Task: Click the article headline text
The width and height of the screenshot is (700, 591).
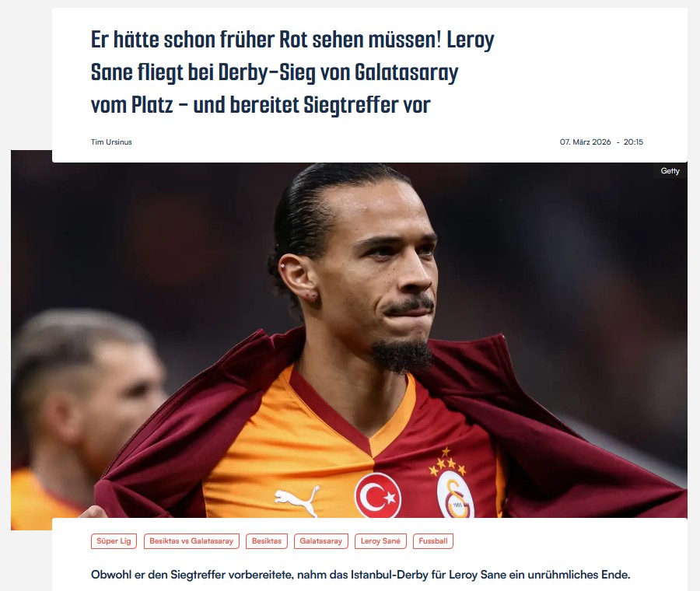Action: (x=292, y=72)
